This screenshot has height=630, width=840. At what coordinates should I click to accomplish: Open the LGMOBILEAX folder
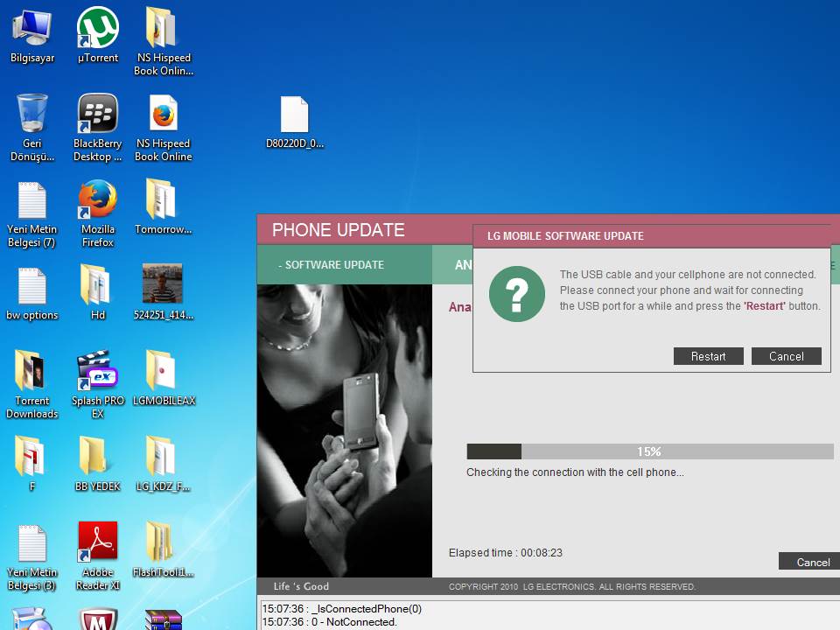pos(164,377)
